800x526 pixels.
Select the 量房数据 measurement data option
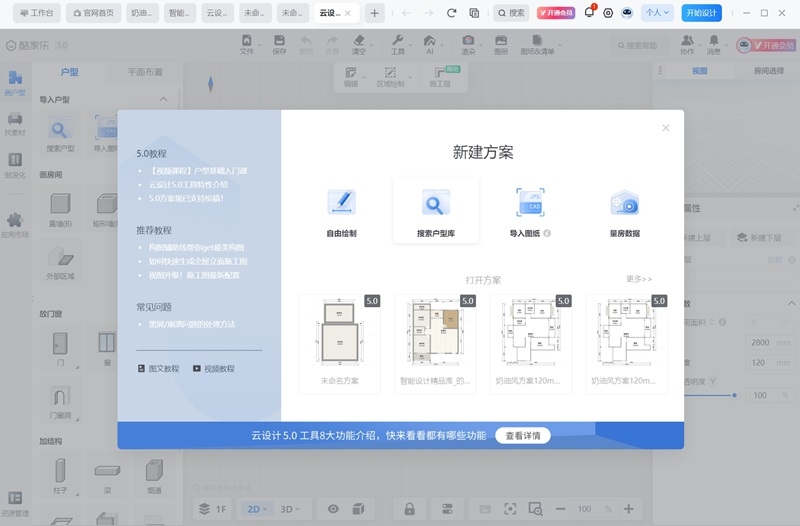[x=624, y=213]
